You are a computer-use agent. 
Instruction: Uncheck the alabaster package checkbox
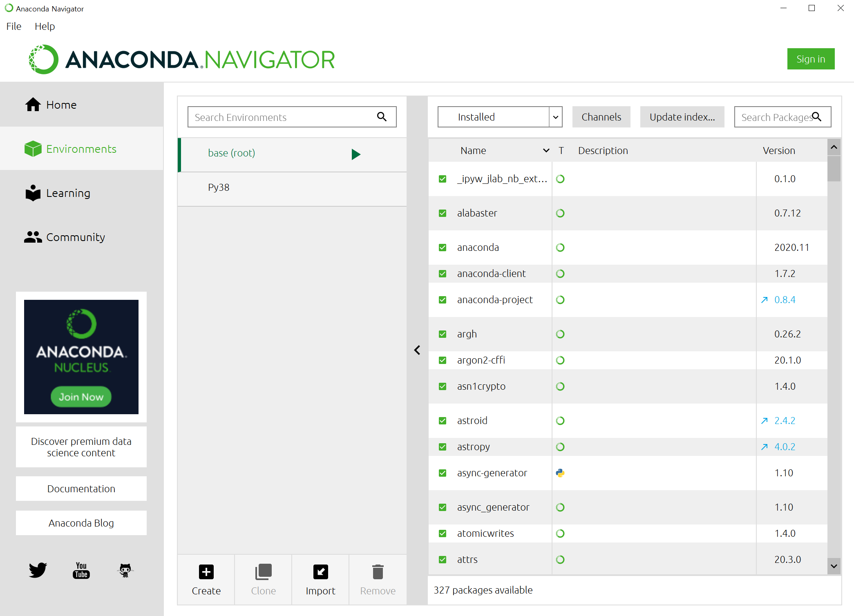point(443,213)
